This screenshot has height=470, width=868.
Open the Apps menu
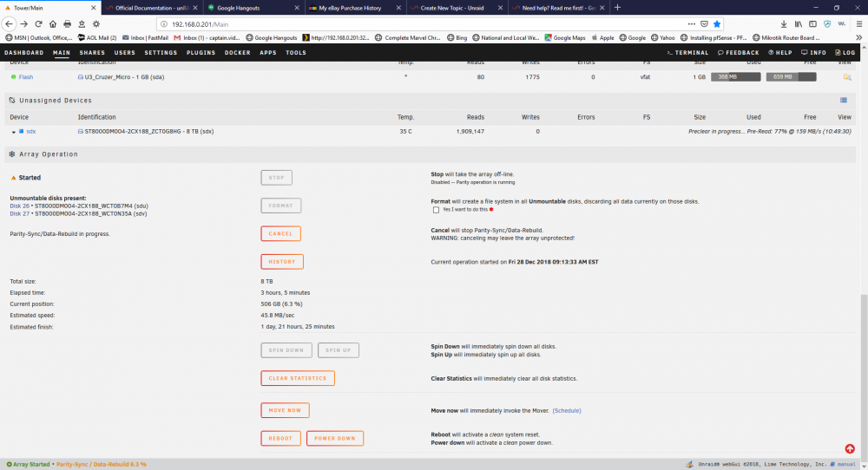pos(268,53)
